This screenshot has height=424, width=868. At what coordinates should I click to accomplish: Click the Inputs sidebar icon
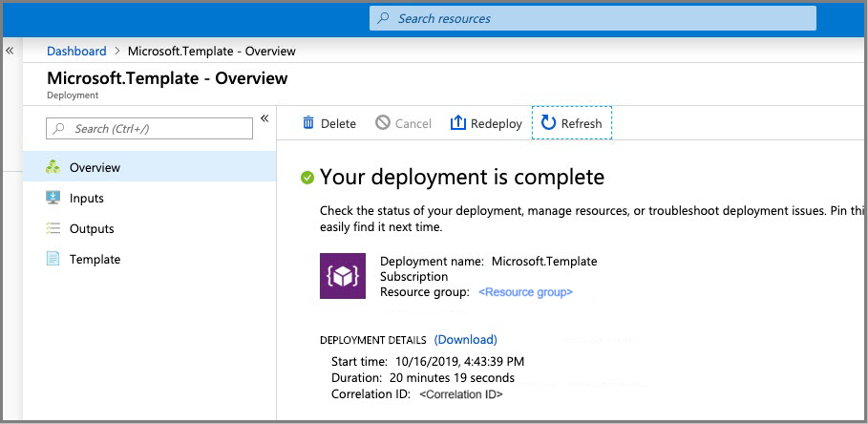coord(53,198)
